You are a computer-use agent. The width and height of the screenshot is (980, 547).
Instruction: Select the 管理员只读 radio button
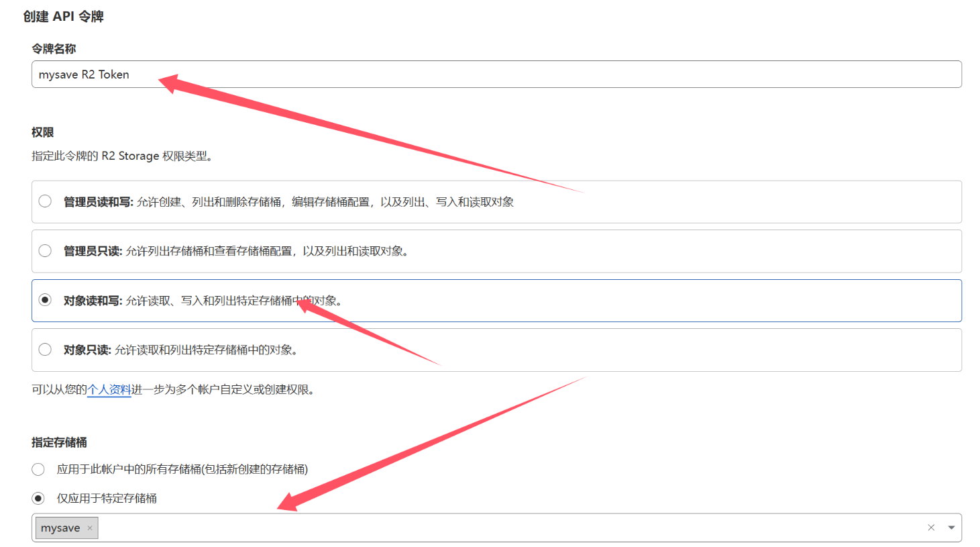pos(45,251)
